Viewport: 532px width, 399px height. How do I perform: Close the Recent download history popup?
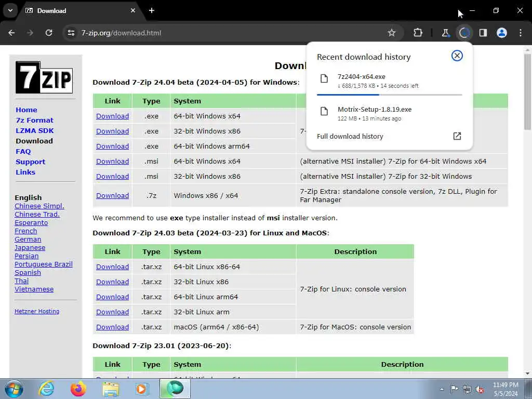457,56
